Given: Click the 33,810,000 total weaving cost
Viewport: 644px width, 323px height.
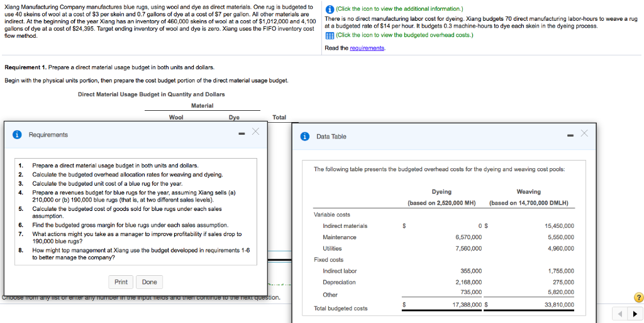Looking at the screenshot, I should (558, 305).
